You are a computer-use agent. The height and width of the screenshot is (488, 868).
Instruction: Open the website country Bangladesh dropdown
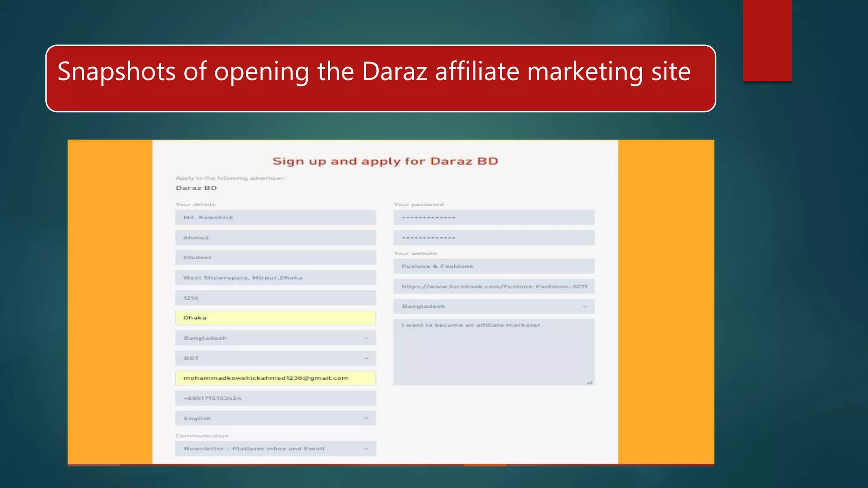pyautogui.click(x=494, y=306)
